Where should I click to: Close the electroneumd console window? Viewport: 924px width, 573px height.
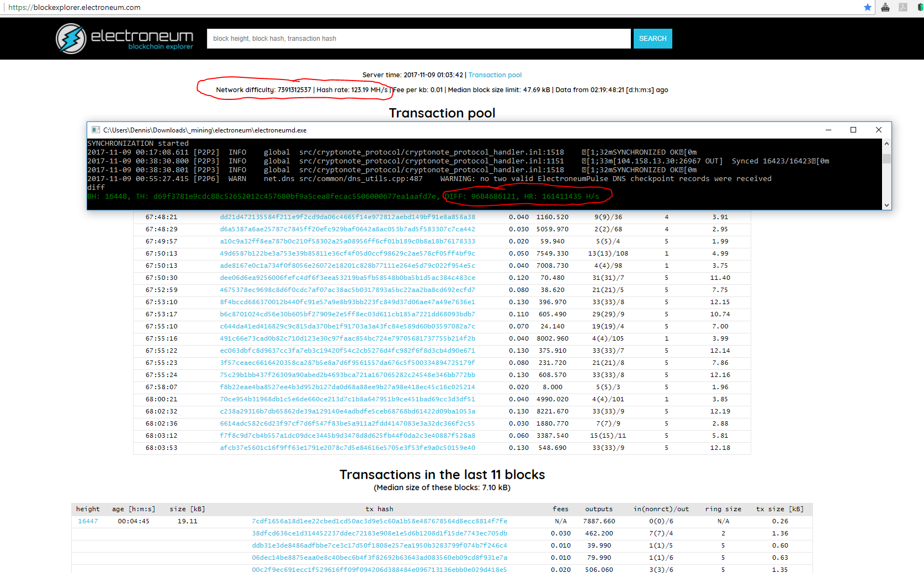(x=879, y=130)
